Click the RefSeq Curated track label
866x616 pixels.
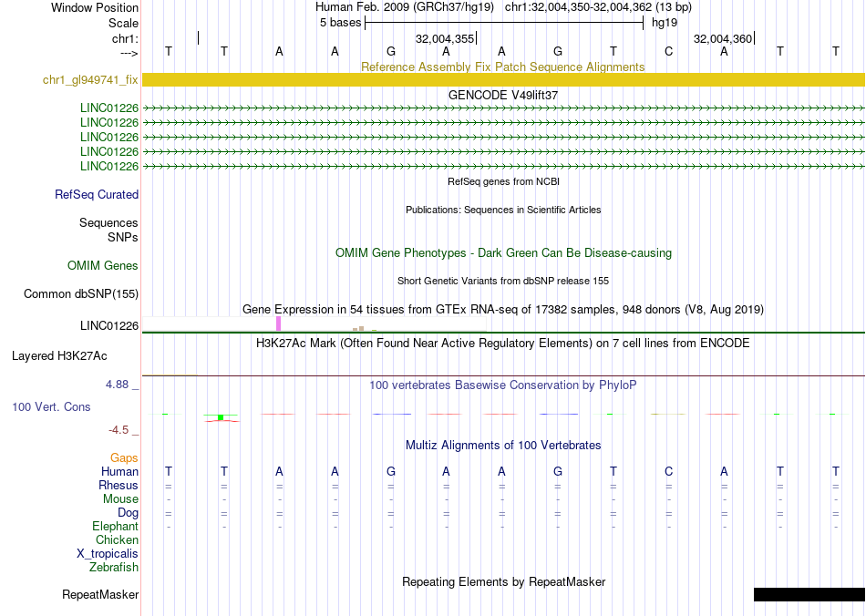(97, 194)
